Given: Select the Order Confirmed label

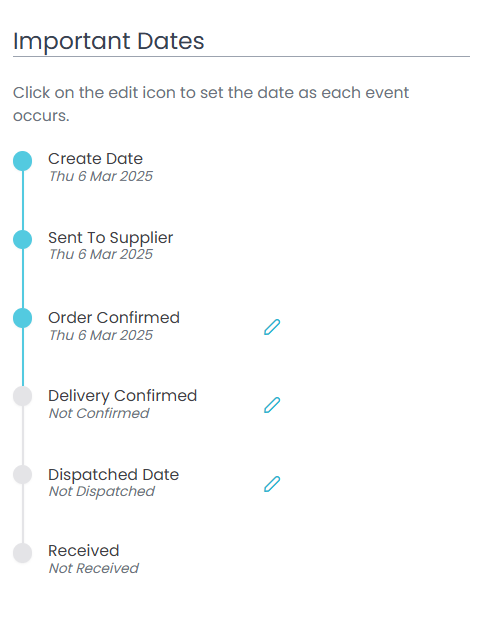Looking at the screenshot, I should click(x=114, y=317).
